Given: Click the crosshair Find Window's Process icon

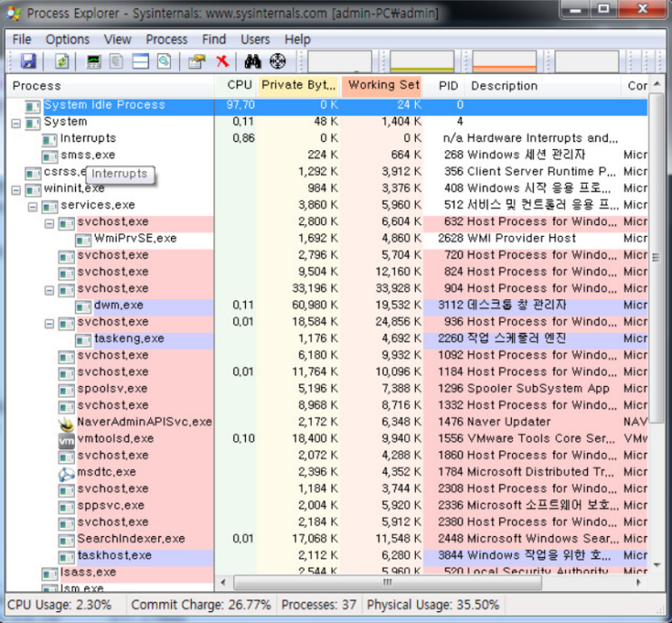Looking at the screenshot, I should click(x=278, y=61).
